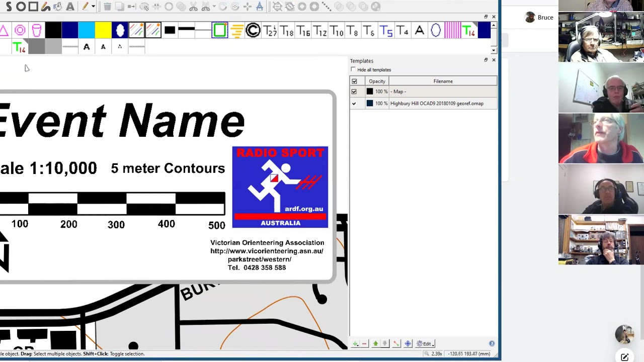Click the scissors cut object icon
Screen dimensions: 644x362
[193, 7]
